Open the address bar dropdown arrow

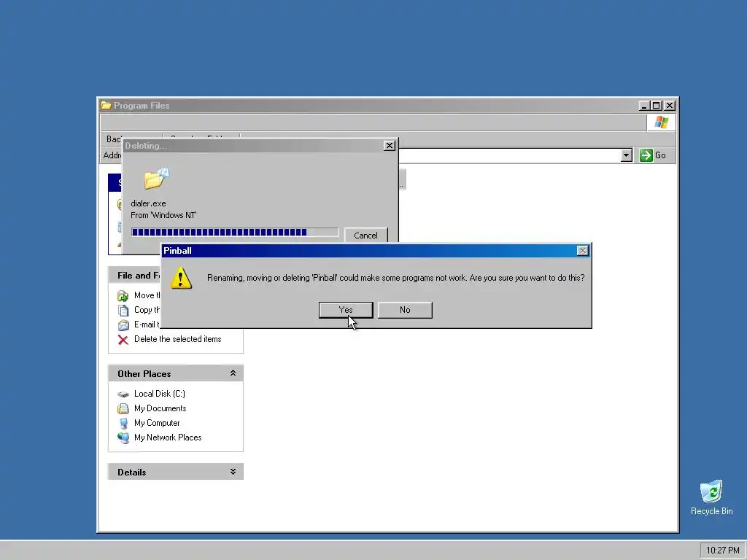(626, 155)
